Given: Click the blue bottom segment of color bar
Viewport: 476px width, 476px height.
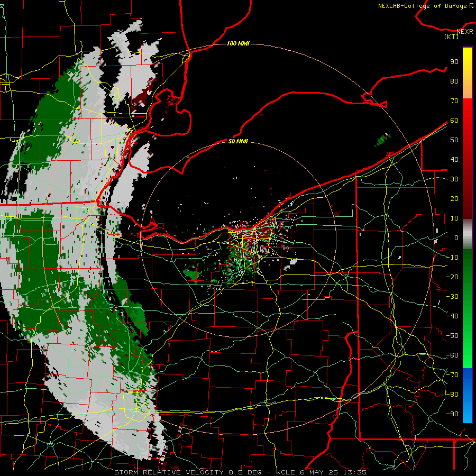Looking at the screenshot, I should pos(467,396).
